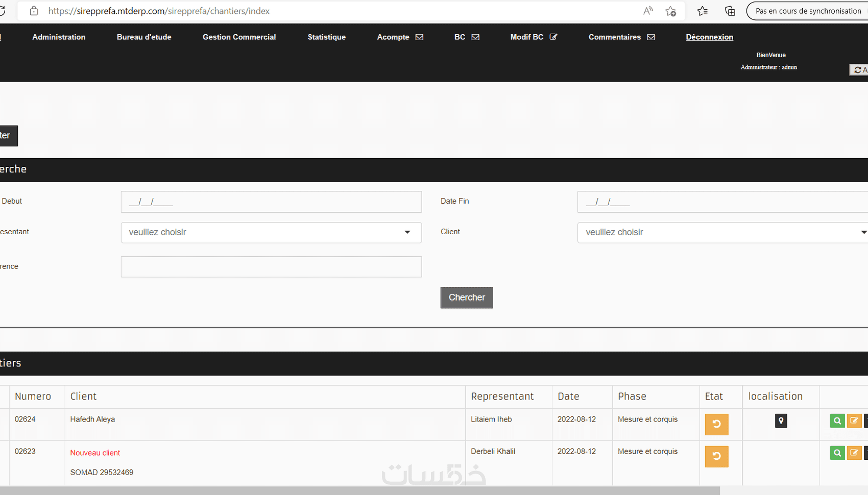Click green search icon in row 02623

point(837,453)
